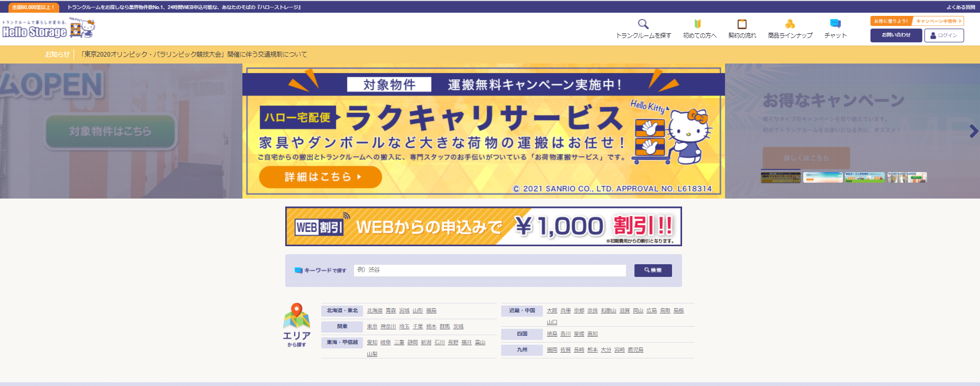Select 北海道 area link
The image size is (980, 386).
tap(374, 311)
